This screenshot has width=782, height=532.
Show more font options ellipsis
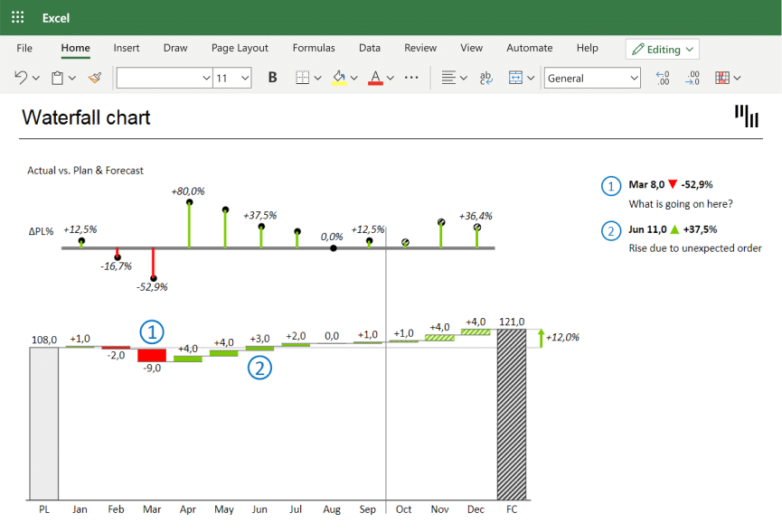pyautogui.click(x=411, y=79)
